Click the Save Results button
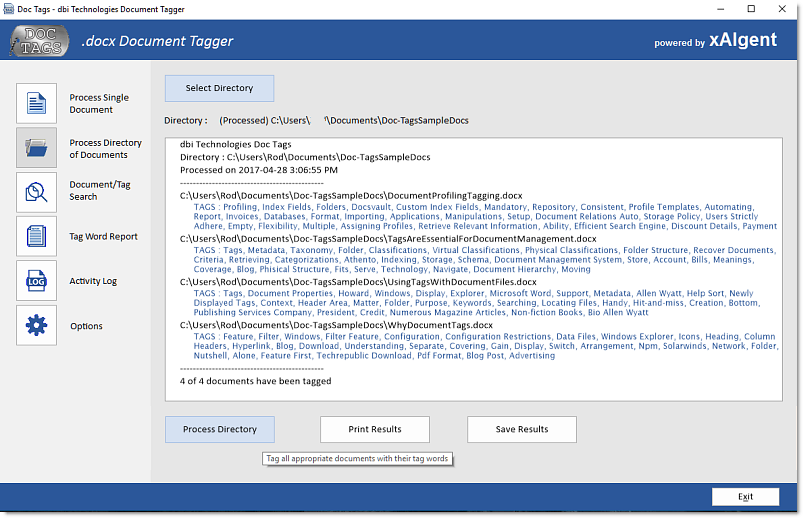 click(522, 429)
